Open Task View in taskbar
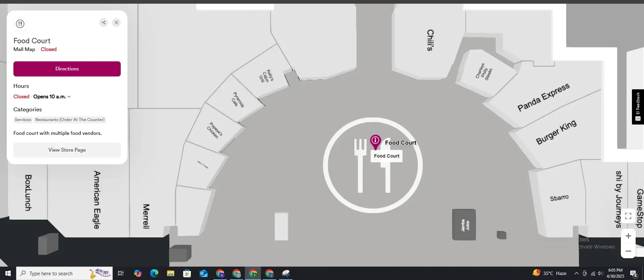Screen dimensions: 644x280 [x=121, y=273]
